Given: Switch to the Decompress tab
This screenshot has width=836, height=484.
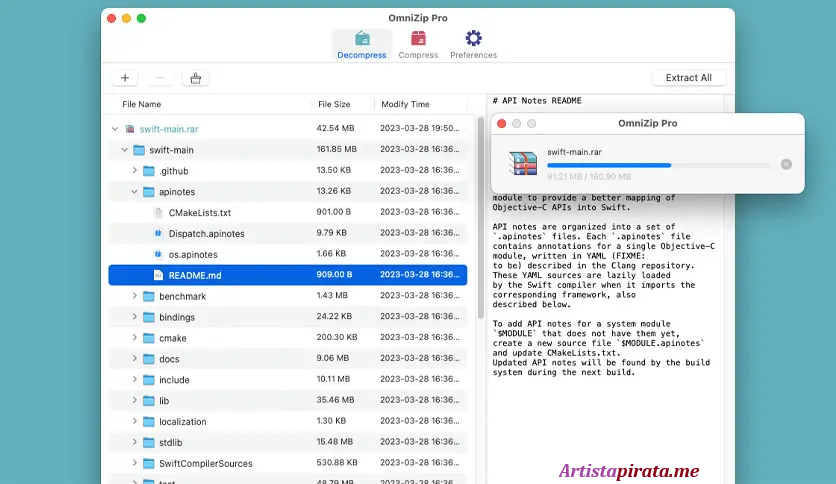Looking at the screenshot, I should (361, 44).
